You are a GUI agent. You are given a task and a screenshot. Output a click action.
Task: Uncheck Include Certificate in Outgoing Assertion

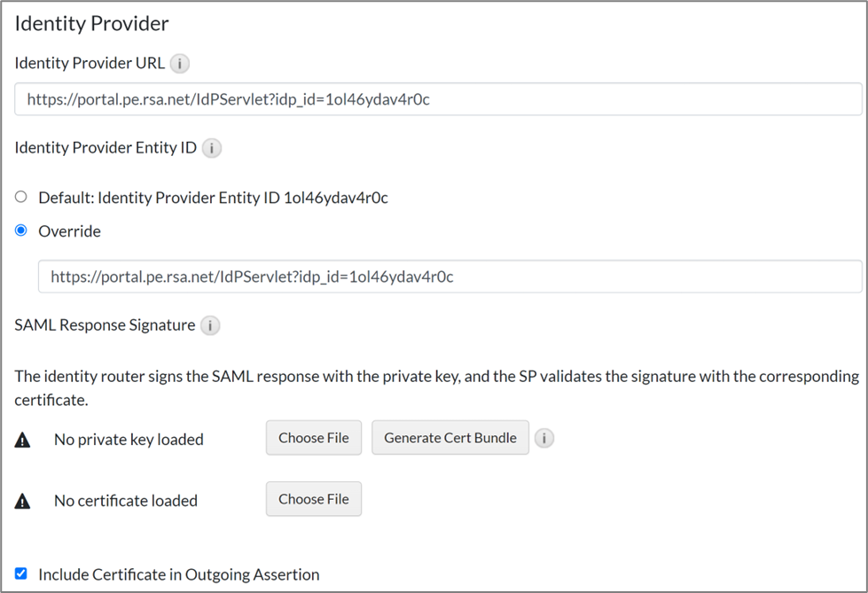coord(20,573)
